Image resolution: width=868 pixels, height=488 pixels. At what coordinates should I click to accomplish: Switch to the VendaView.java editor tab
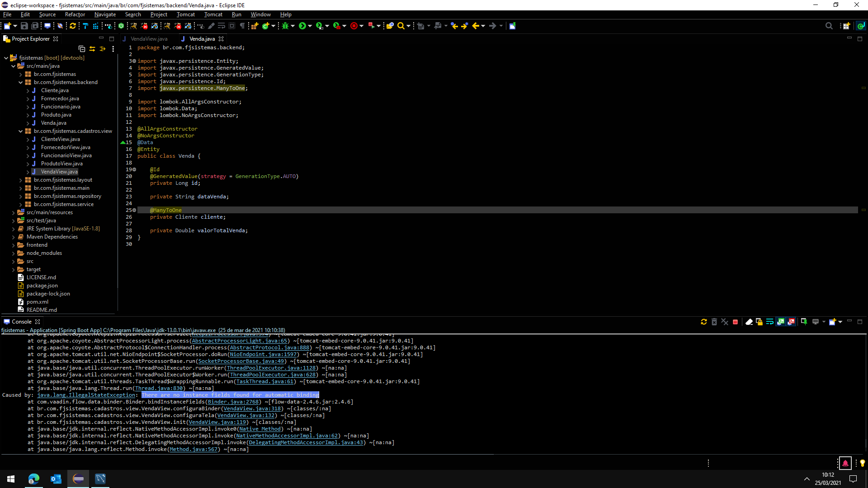[149, 39]
